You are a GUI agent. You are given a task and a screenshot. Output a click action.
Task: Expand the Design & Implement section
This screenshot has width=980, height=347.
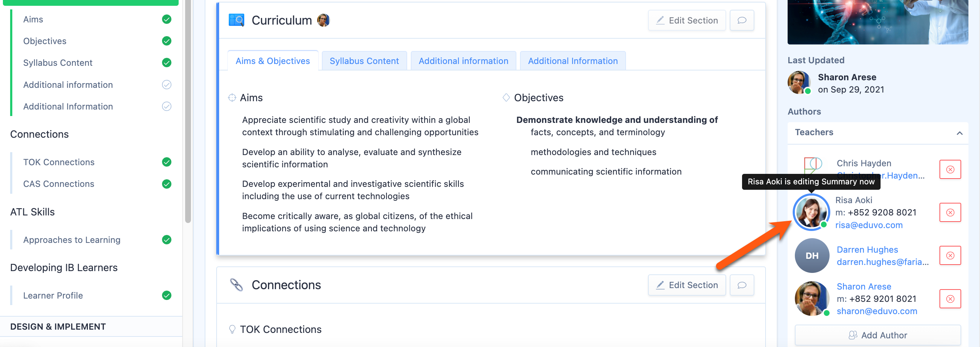click(58, 326)
